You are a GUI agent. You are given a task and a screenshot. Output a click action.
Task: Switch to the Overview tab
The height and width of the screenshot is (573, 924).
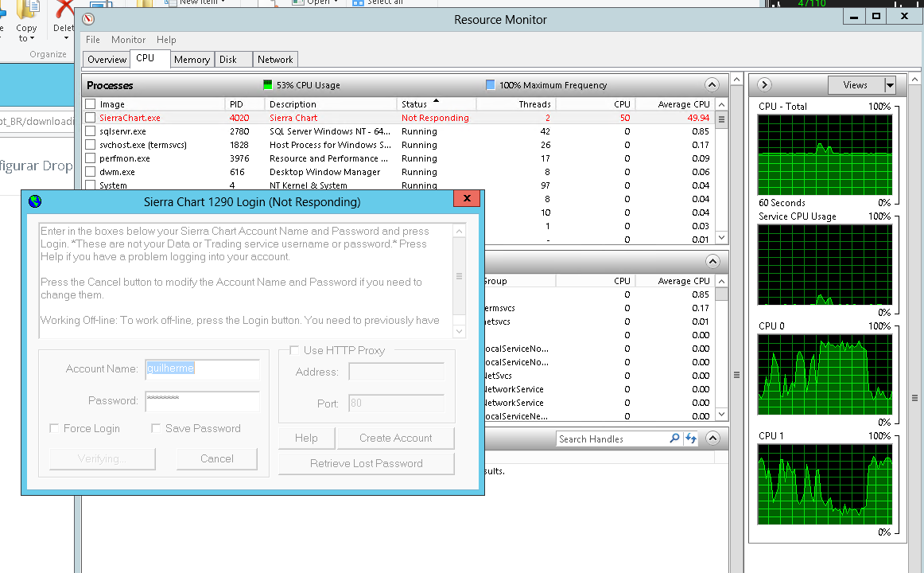107,60
